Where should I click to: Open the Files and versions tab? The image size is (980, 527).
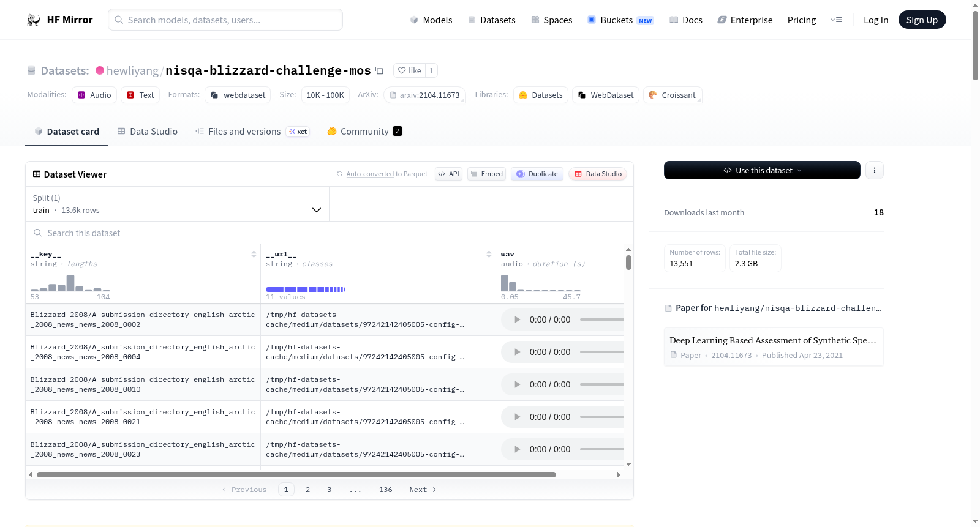252,131
